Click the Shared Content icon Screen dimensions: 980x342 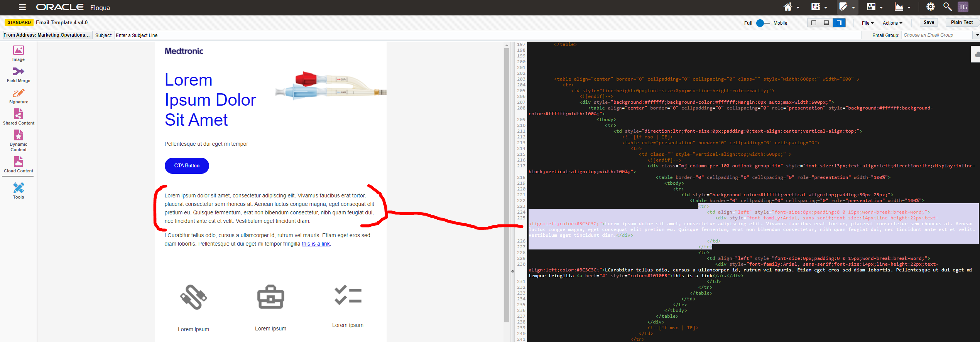coord(18,117)
